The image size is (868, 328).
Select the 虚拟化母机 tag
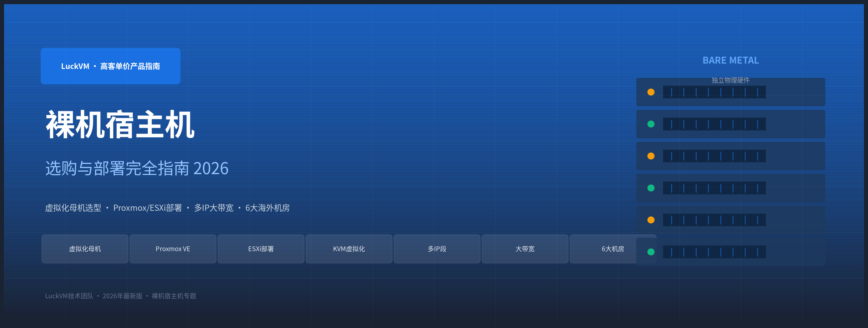click(85, 249)
